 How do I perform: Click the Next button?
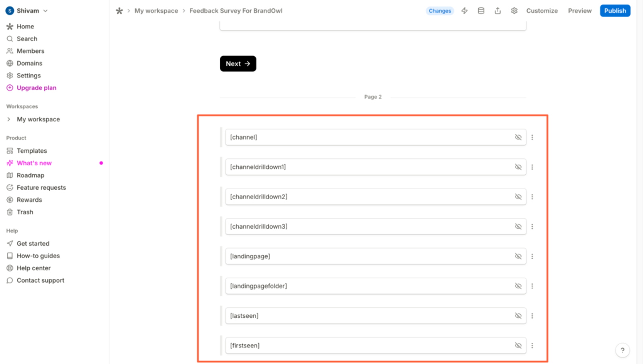click(238, 64)
